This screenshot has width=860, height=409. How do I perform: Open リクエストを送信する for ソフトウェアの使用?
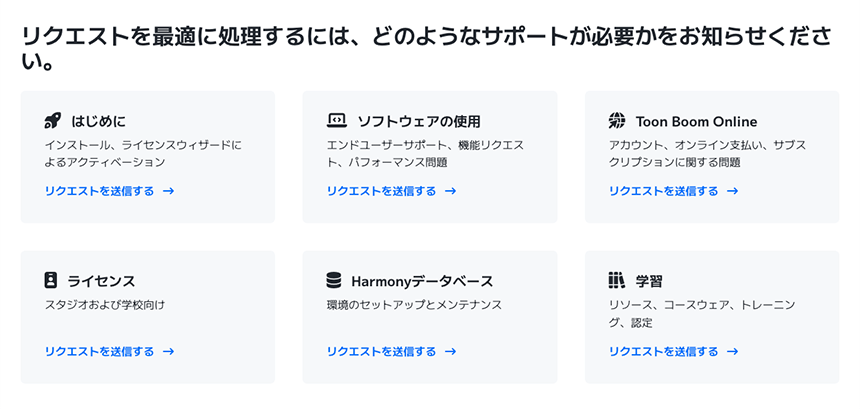[381, 191]
